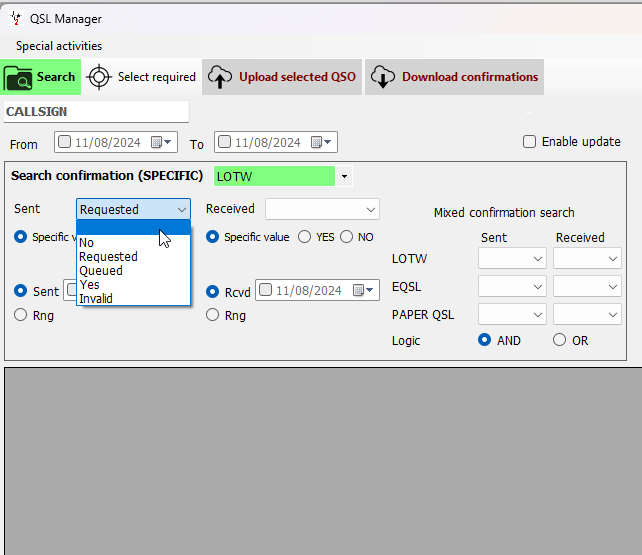
Task: Open the EQSL Received mixed dropdown
Action: click(x=587, y=287)
